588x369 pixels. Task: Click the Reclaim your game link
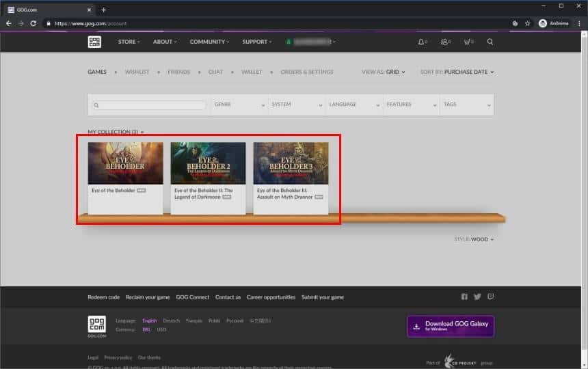pyautogui.click(x=148, y=297)
